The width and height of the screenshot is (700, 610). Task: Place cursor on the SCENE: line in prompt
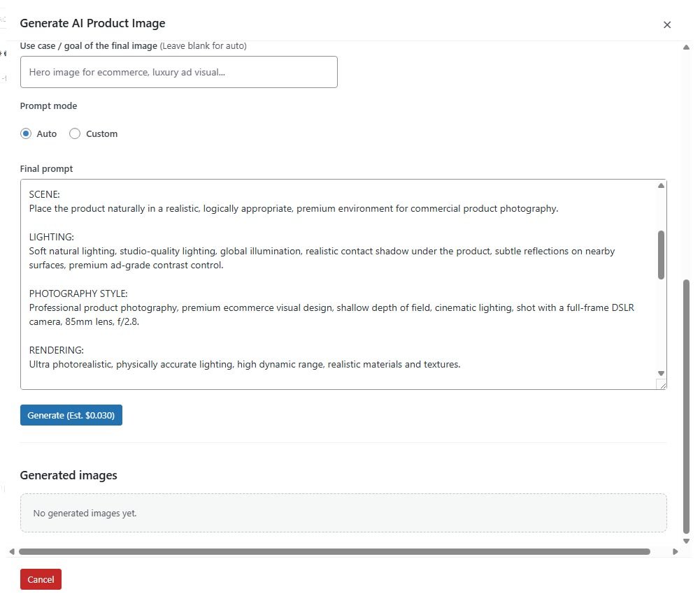pos(45,195)
